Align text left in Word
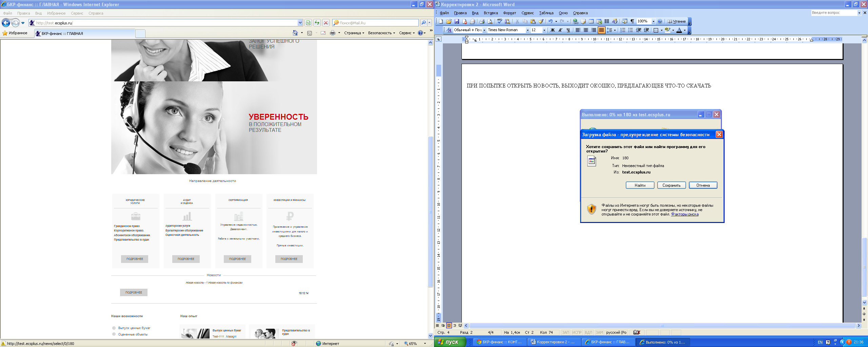Screen dimensions: 868x347 pyautogui.click(x=578, y=30)
